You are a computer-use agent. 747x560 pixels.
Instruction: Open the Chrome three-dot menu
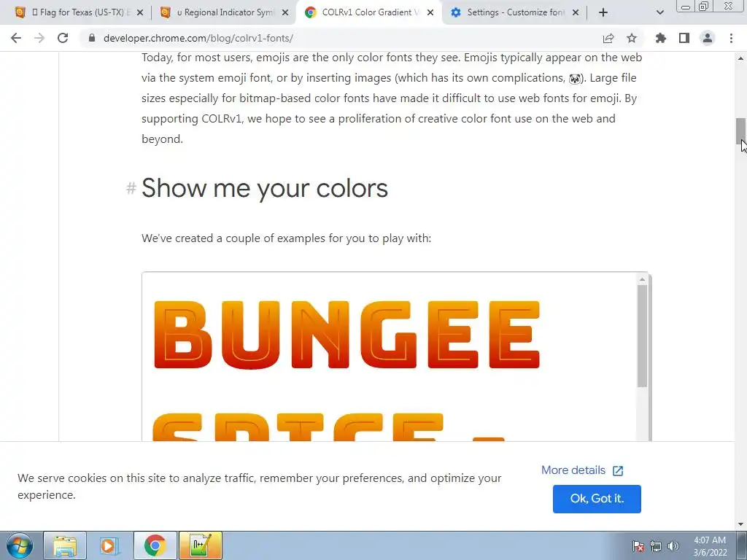(731, 38)
